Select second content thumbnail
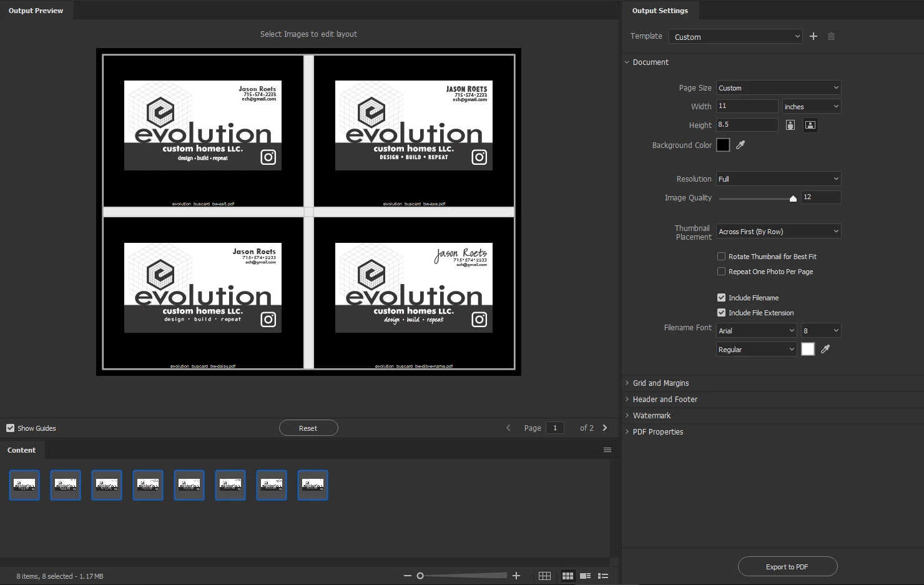The image size is (924, 585). tap(66, 485)
